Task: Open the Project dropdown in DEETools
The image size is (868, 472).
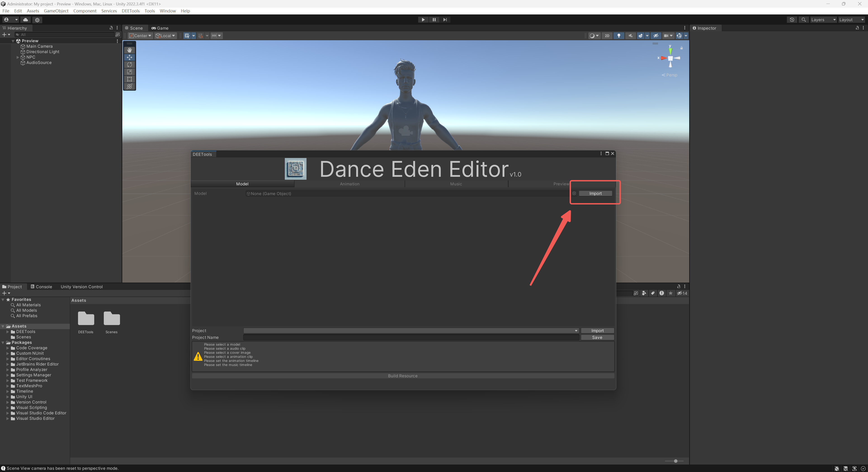Action: [411, 331]
